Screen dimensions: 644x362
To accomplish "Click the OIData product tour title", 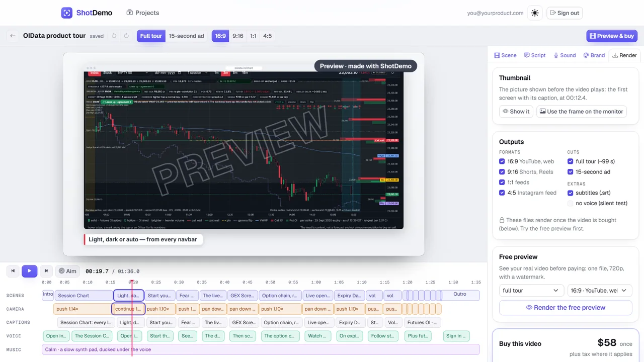I will coord(54,36).
